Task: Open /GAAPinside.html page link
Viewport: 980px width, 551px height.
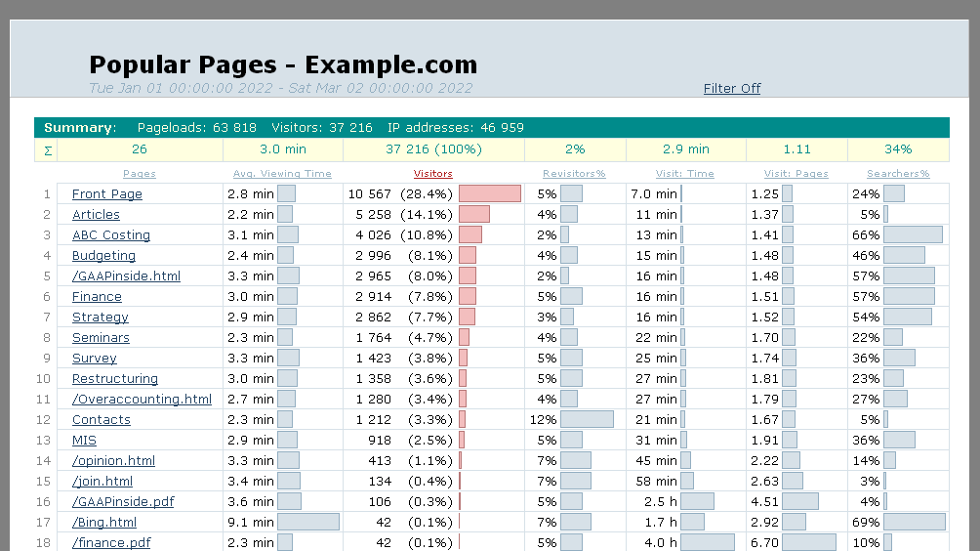Action: click(126, 276)
